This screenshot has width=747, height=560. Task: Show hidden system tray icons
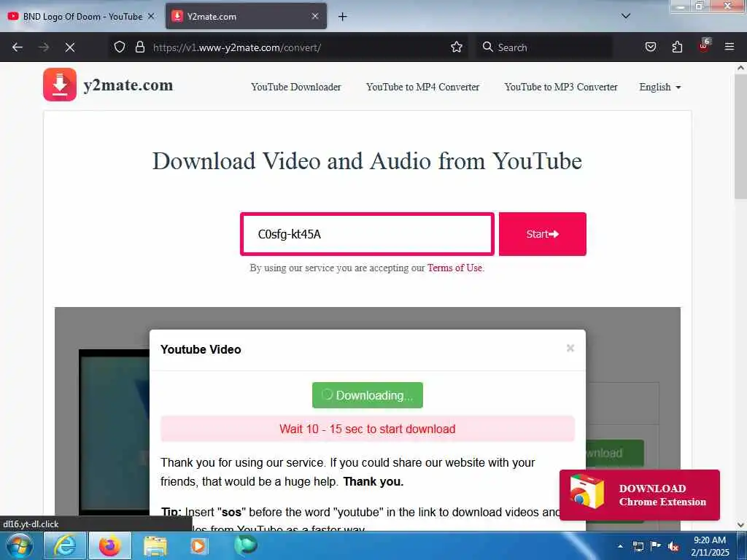620,546
